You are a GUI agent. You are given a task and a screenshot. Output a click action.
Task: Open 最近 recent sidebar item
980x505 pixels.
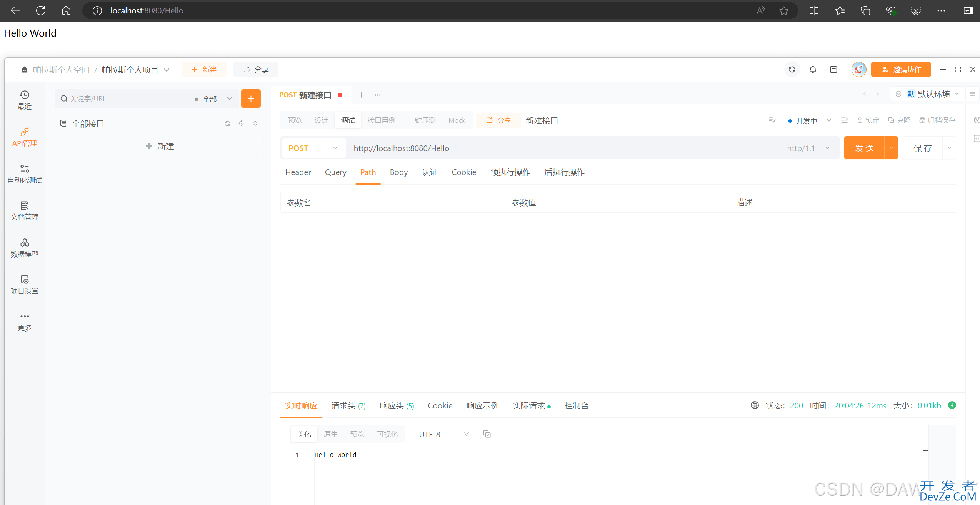[25, 100]
